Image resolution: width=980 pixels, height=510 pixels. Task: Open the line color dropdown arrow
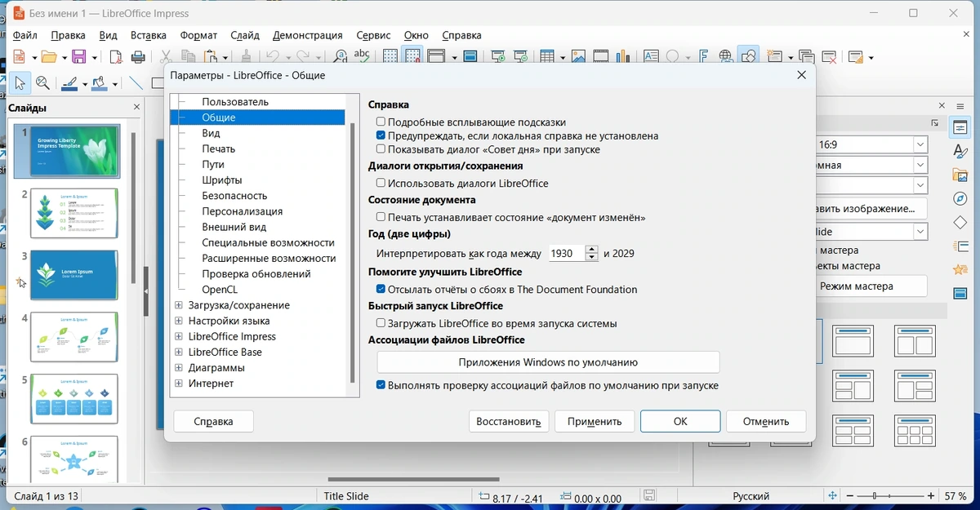pos(85,83)
